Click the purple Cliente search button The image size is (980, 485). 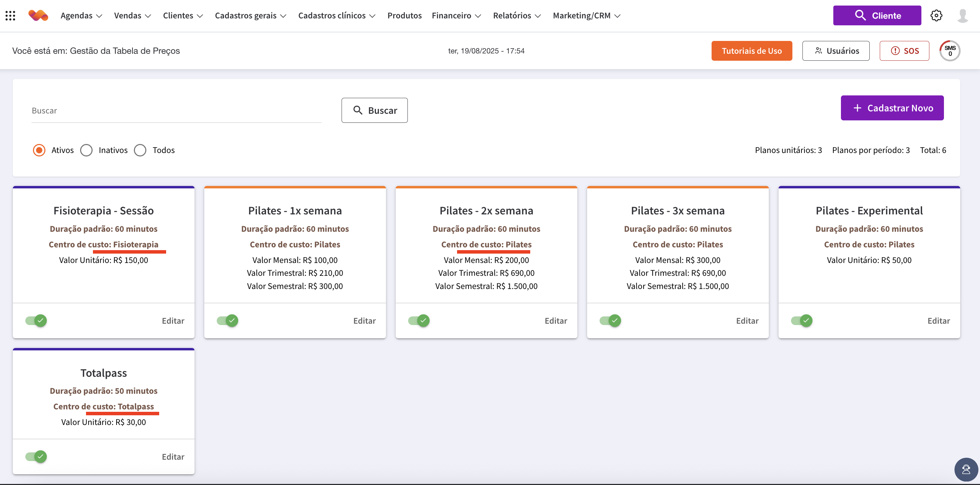(x=877, y=16)
